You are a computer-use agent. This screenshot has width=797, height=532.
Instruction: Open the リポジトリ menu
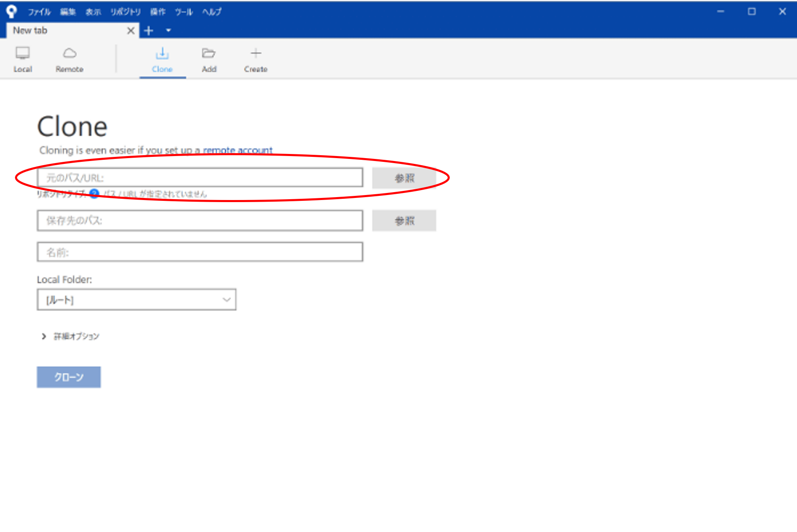tap(125, 12)
